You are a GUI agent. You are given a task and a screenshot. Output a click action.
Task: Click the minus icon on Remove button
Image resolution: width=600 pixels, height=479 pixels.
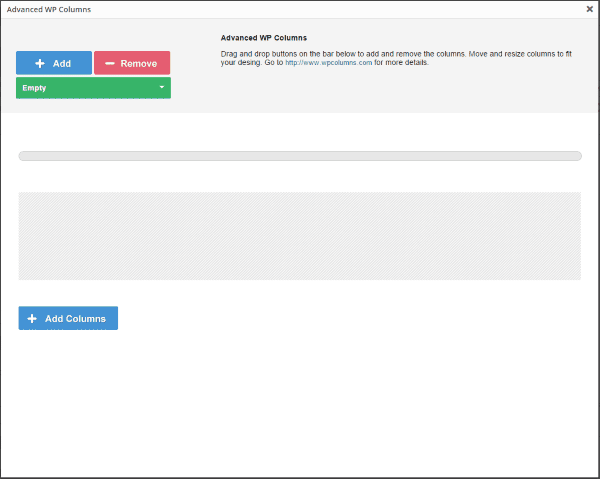(x=109, y=63)
